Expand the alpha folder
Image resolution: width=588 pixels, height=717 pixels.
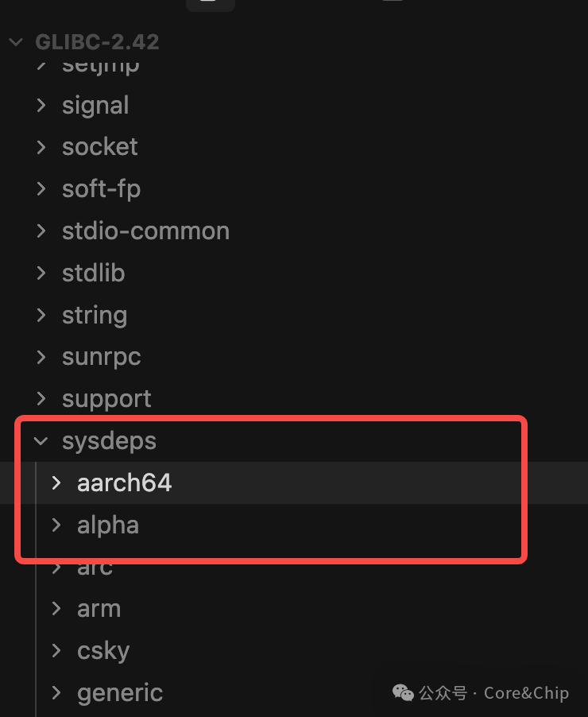click(108, 525)
